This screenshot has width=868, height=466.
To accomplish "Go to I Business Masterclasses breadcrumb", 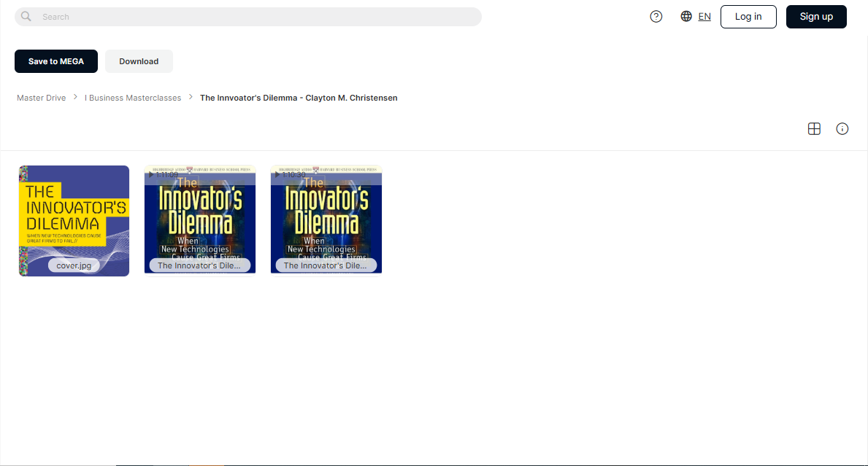I will [133, 98].
